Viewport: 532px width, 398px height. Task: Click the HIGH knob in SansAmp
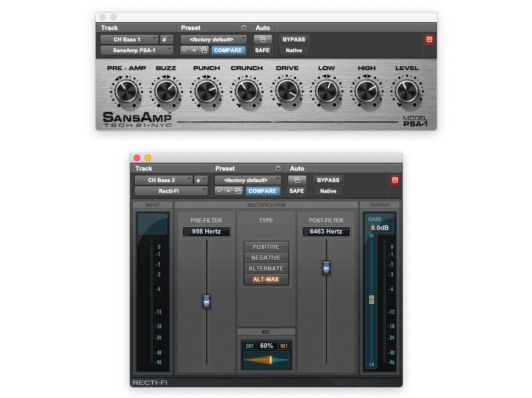click(367, 91)
